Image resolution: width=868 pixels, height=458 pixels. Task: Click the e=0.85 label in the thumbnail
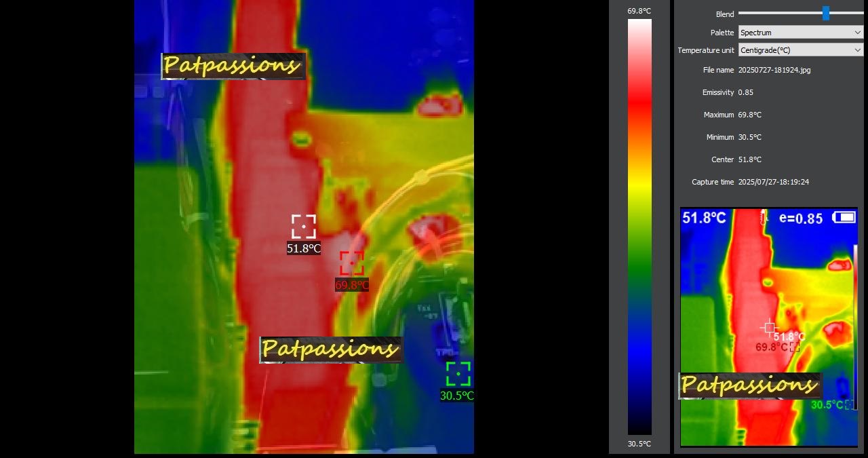point(801,218)
